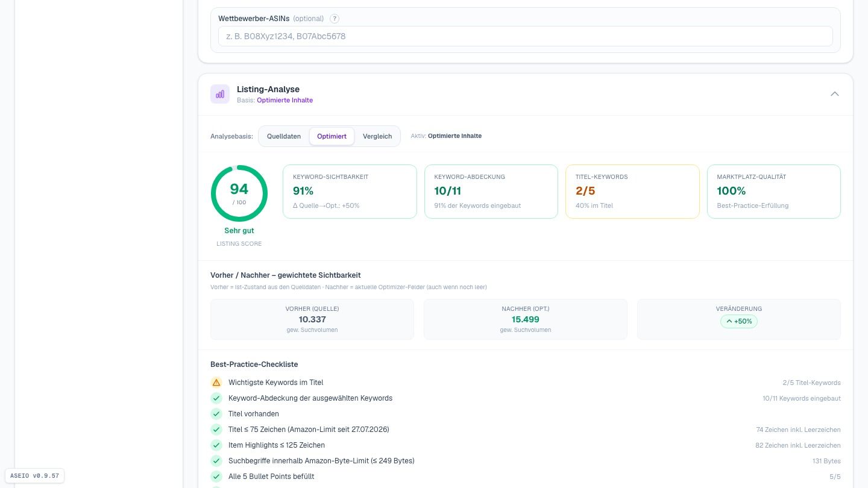The width and height of the screenshot is (868, 488).
Task: Click the '131 Bytes' value
Action: 826,461
